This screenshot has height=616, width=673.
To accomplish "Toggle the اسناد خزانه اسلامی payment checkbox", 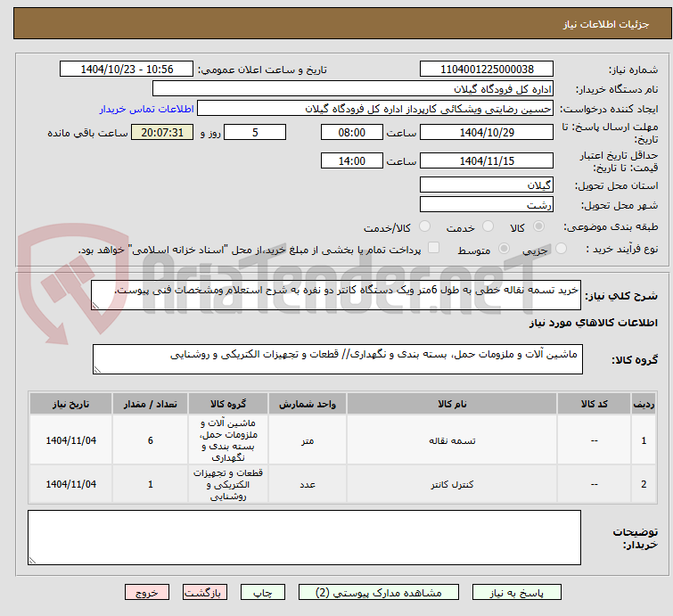I will point(434,248).
